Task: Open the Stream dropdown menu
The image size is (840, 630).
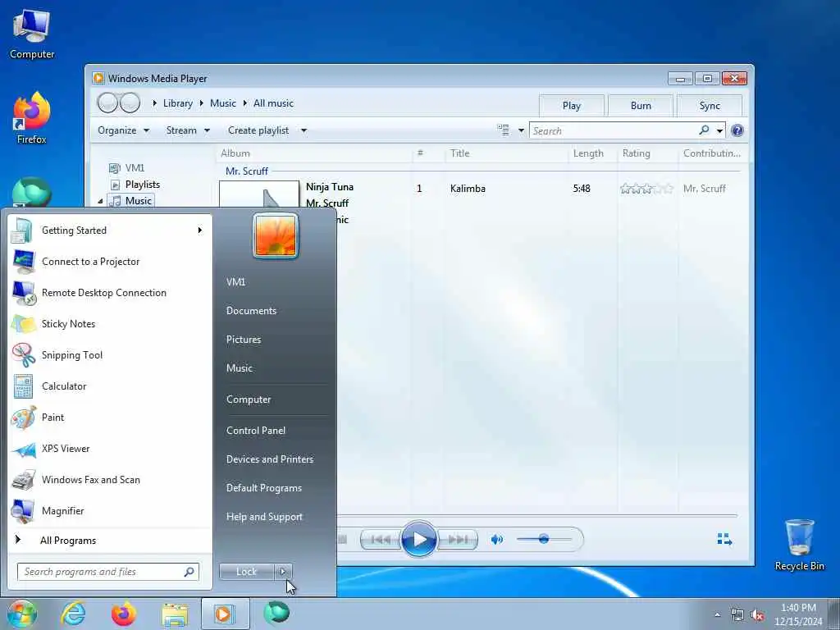Action: [x=188, y=130]
